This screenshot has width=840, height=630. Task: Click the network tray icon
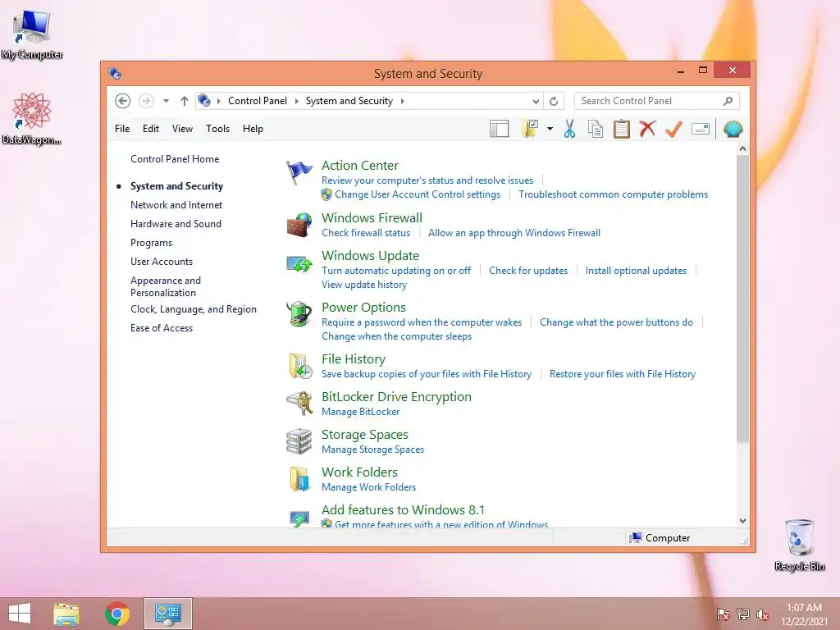743,614
